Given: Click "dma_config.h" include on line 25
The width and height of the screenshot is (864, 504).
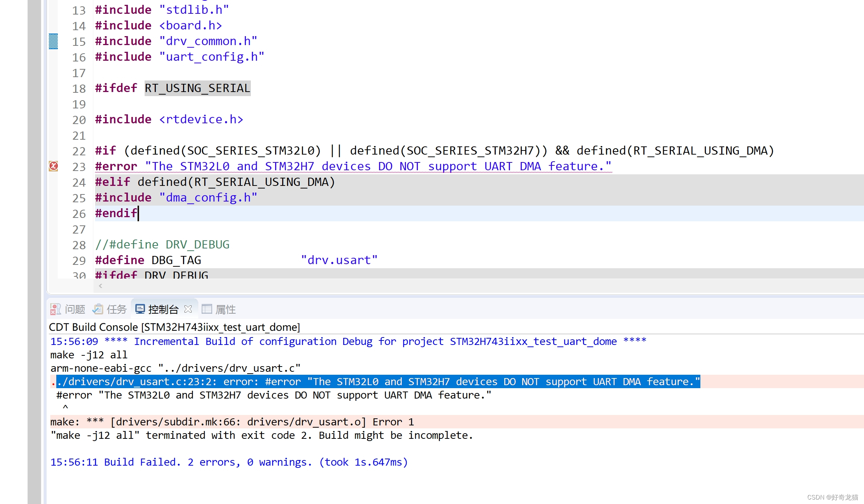Looking at the screenshot, I should (x=208, y=197).
